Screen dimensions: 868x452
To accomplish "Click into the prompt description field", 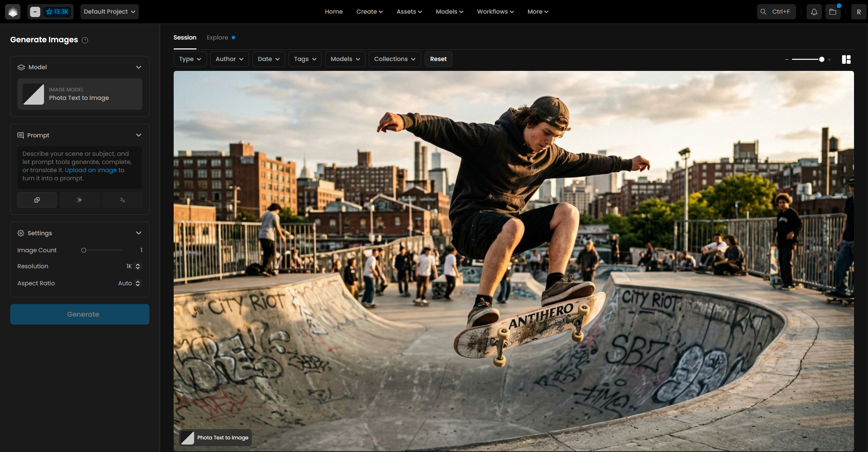I will point(80,167).
